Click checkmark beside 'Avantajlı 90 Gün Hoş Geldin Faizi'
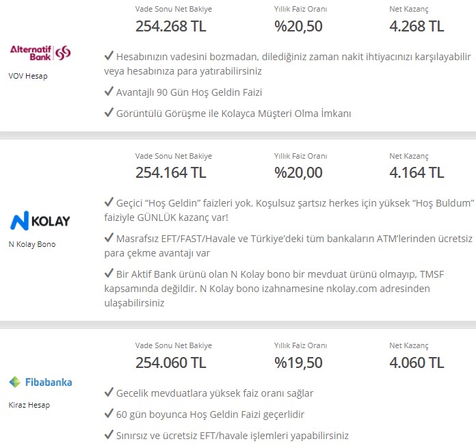 109,92
